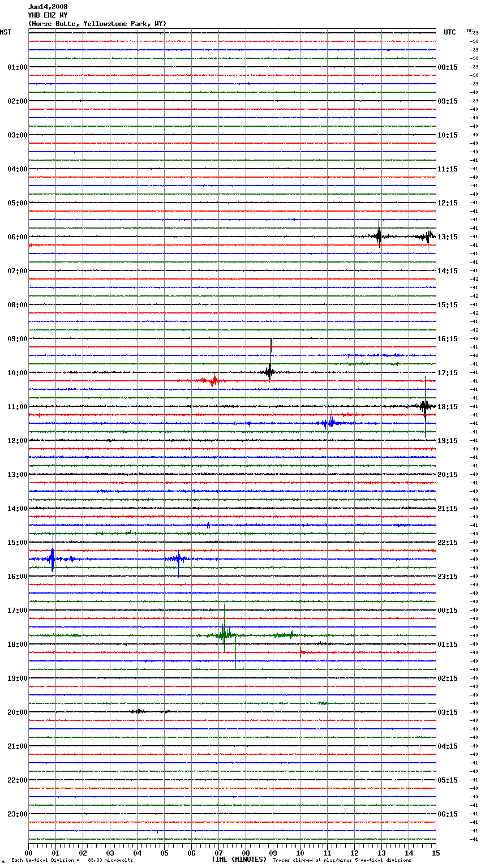Select the 07:00 MST time label
The image size is (481, 868).
coord(18,271)
